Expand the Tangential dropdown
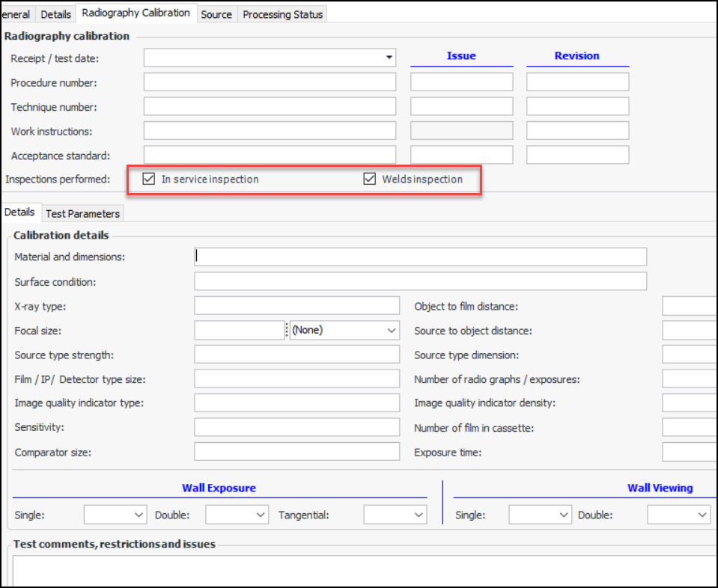 click(419, 515)
